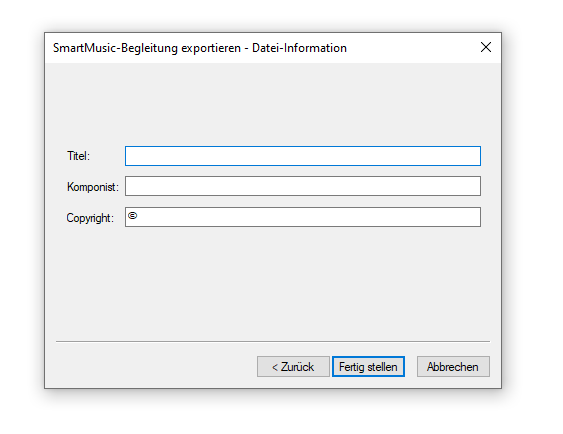Screen dimensions: 563x434
Task: Place cursor in the Copyright field
Action: point(303,217)
